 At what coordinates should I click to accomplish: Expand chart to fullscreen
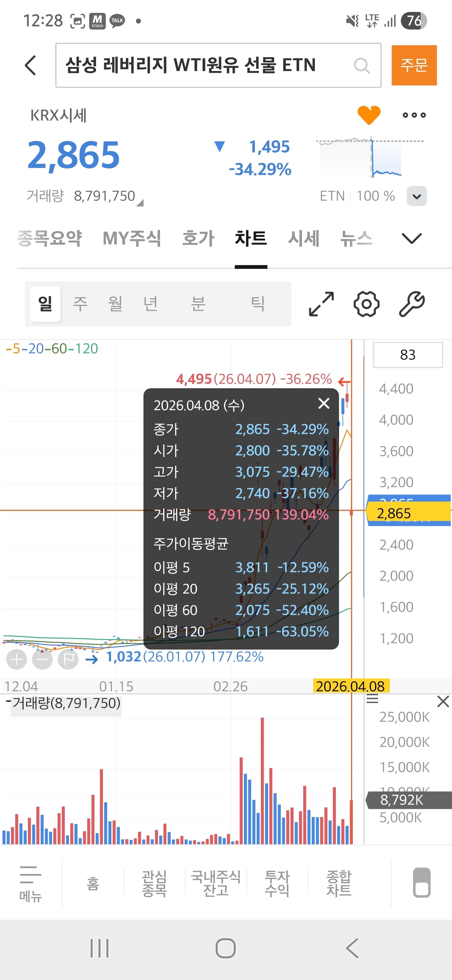point(321,304)
